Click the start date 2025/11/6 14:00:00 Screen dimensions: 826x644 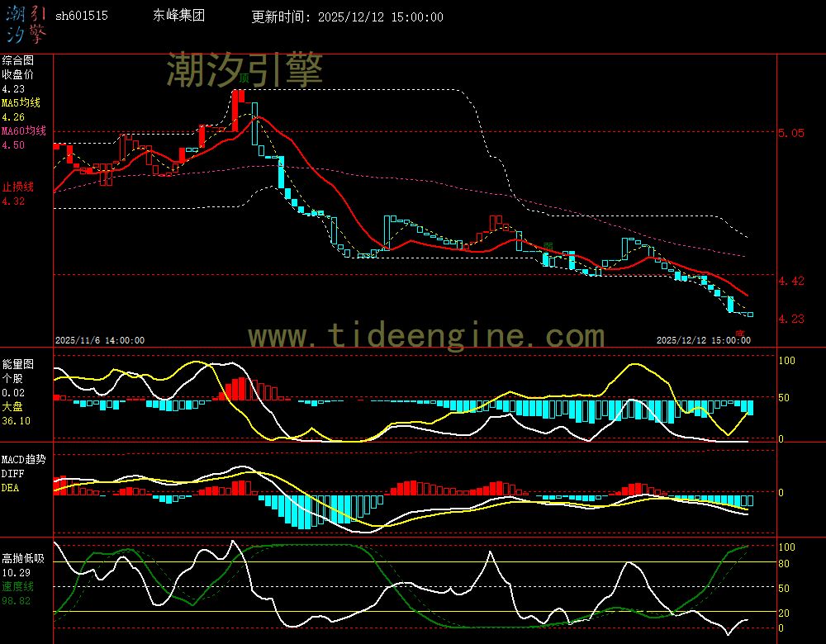(x=99, y=340)
